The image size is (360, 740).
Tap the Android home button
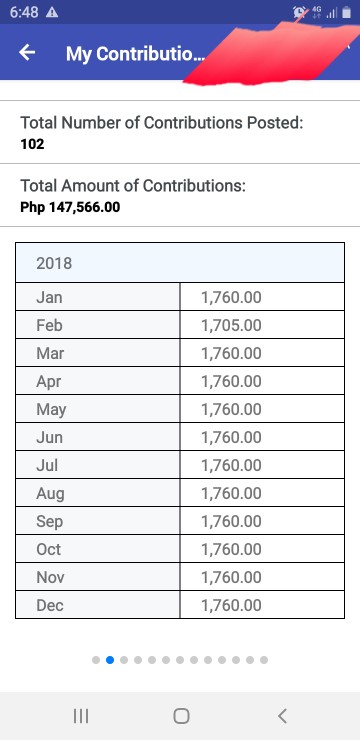click(x=181, y=716)
